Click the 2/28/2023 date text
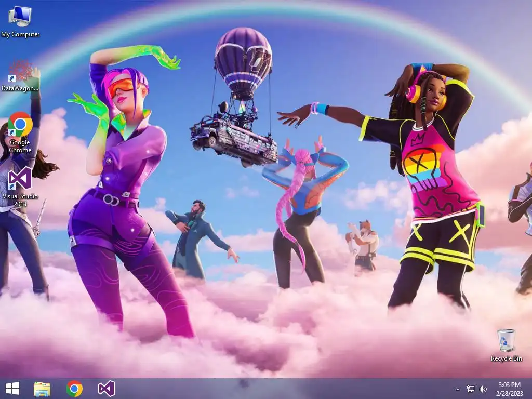 509,394
